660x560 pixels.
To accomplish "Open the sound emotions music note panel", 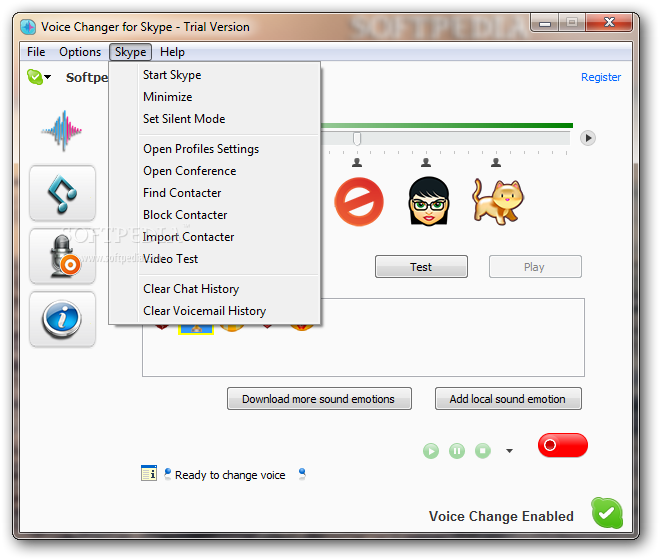I will pyautogui.click(x=62, y=193).
